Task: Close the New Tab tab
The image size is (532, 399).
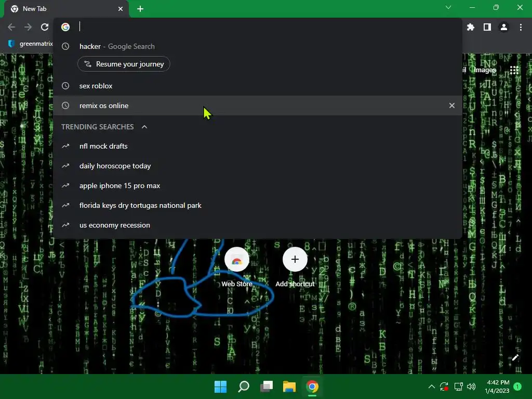Action: [x=121, y=9]
